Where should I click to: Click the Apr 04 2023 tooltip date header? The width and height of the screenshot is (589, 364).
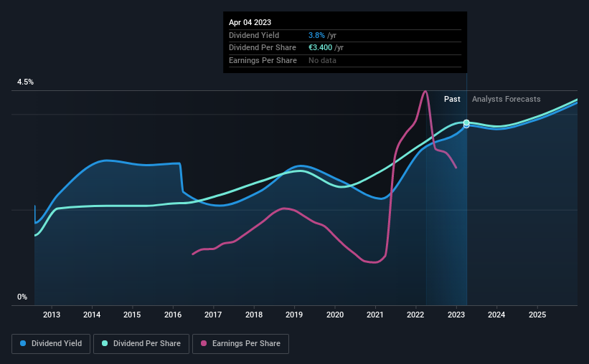pyautogui.click(x=250, y=22)
